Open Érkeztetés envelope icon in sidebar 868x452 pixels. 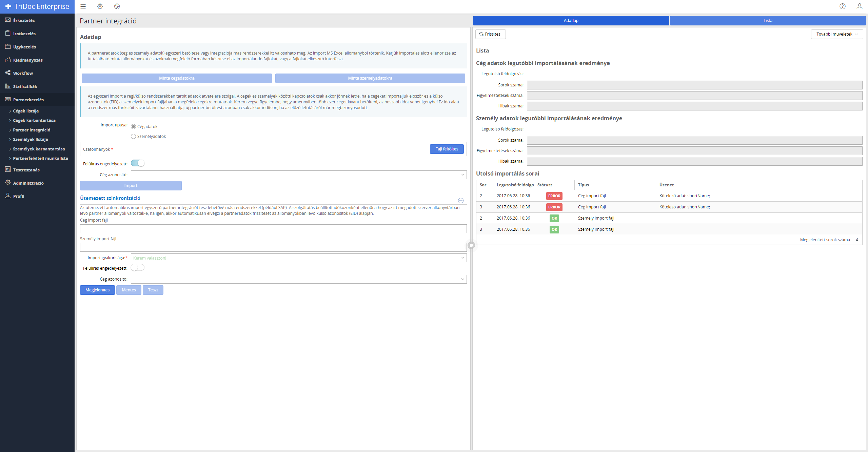click(8, 20)
